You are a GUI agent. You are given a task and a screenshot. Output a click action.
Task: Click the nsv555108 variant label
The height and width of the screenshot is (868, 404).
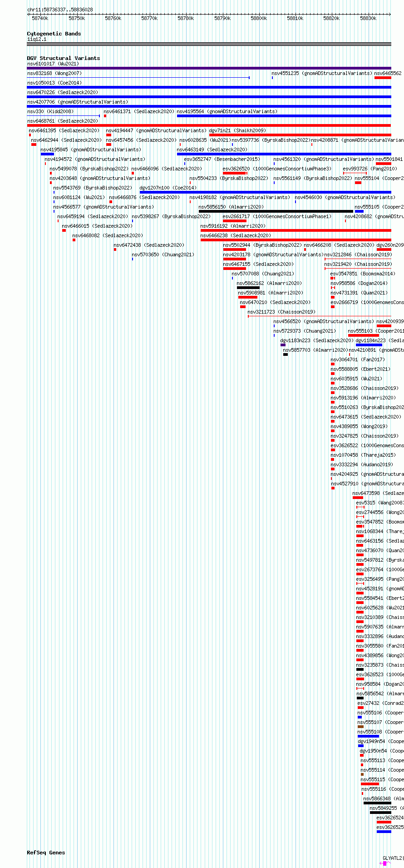pyautogui.click(x=381, y=732)
